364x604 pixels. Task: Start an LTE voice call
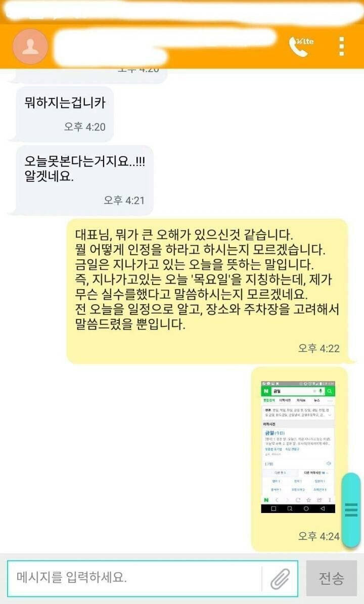click(301, 47)
